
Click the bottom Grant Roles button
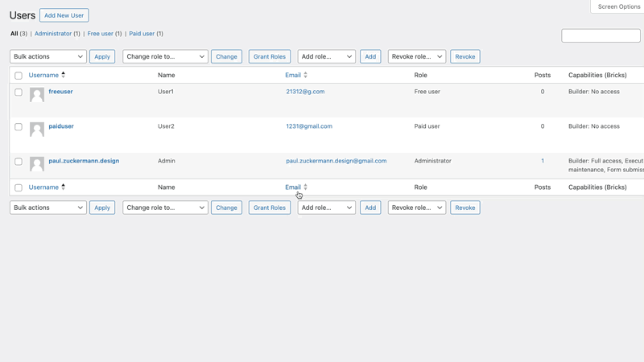pyautogui.click(x=270, y=208)
